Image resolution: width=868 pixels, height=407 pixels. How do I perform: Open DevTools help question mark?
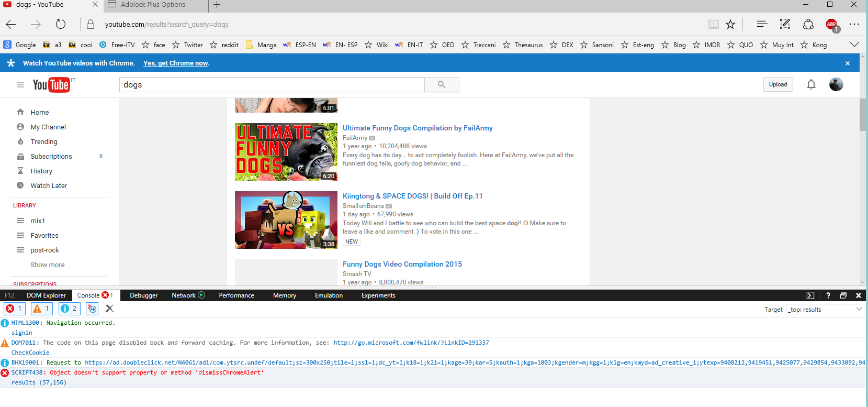pyautogui.click(x=828, y=295)
